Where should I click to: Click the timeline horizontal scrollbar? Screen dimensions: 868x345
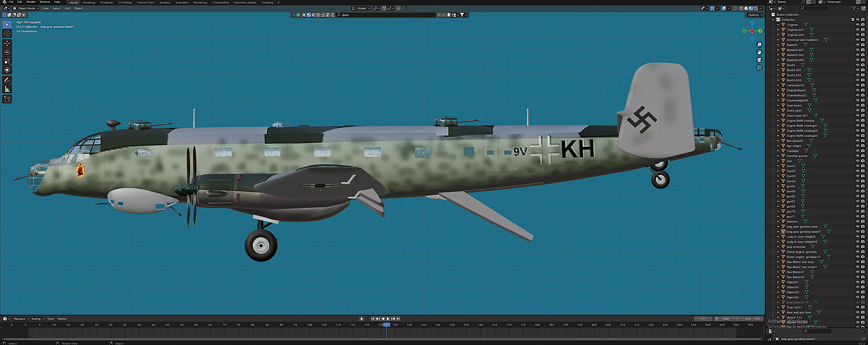[x=382, y=339]
